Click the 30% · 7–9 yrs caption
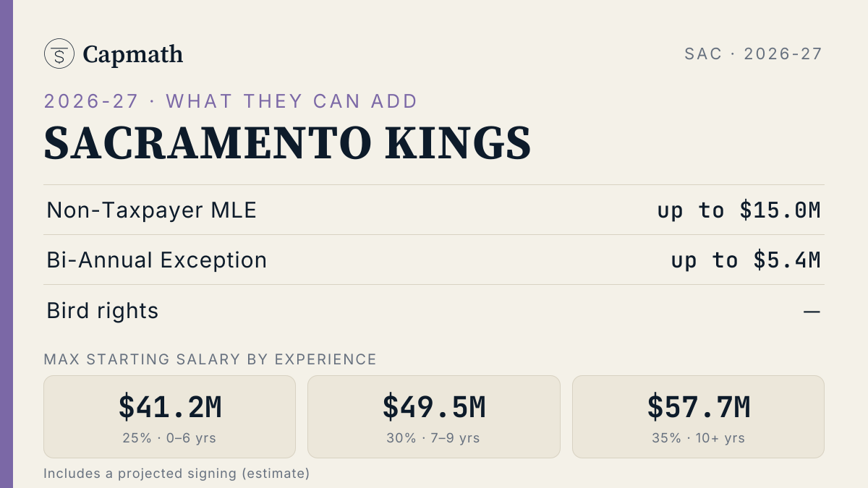This screenshot has height=488, width=868. pyautogui.click(x=434, y=438)
